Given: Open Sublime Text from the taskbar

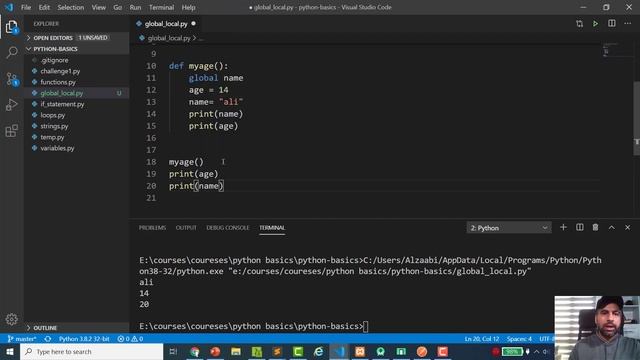Looking at the screenshot, I should tap(277, 351).
